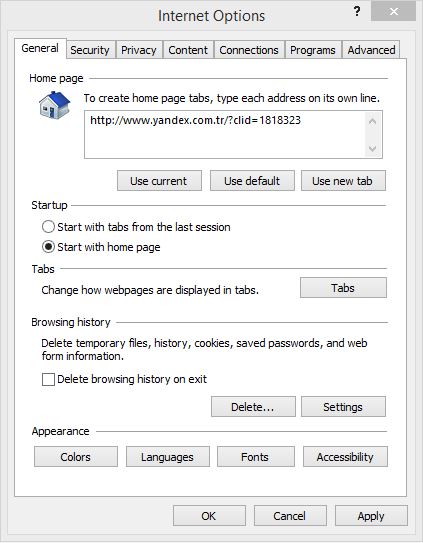This screenshot has height=543, width=423.
Task: Click the Use current button
Action: (x=159, y=180)
